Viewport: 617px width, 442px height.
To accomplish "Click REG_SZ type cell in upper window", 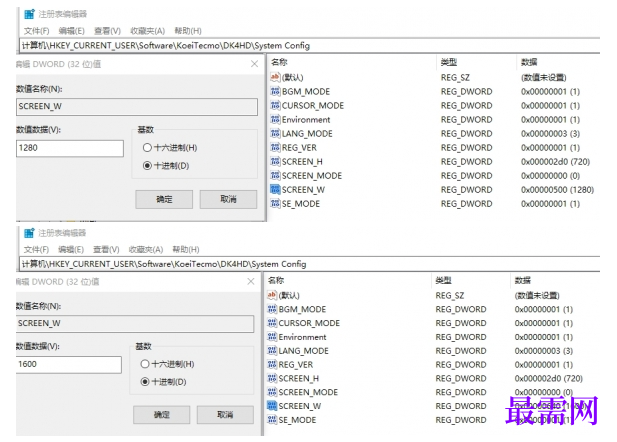I will 455,78.
